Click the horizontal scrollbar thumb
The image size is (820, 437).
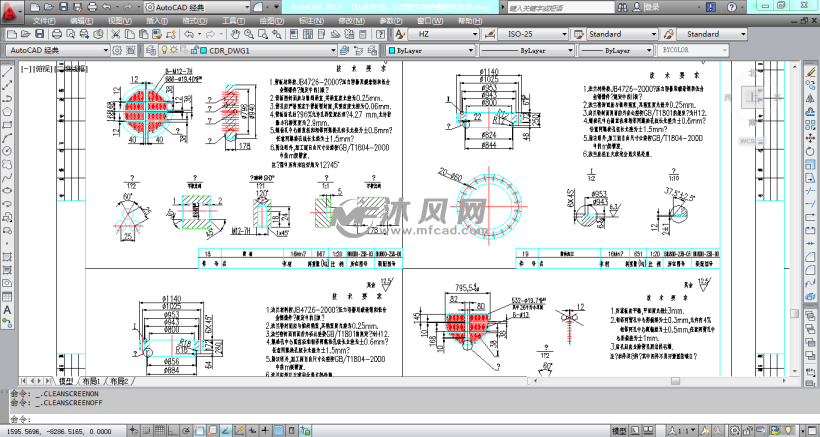pos(676,381)
